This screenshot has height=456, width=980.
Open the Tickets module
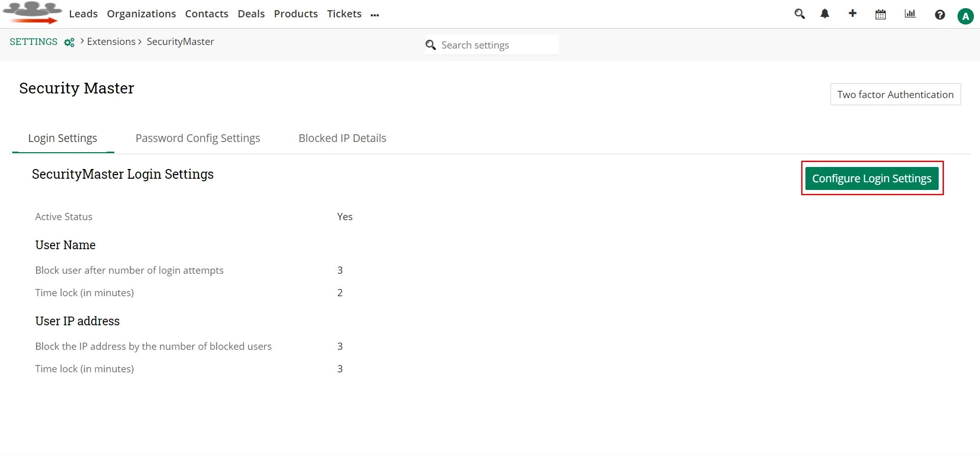344,14
